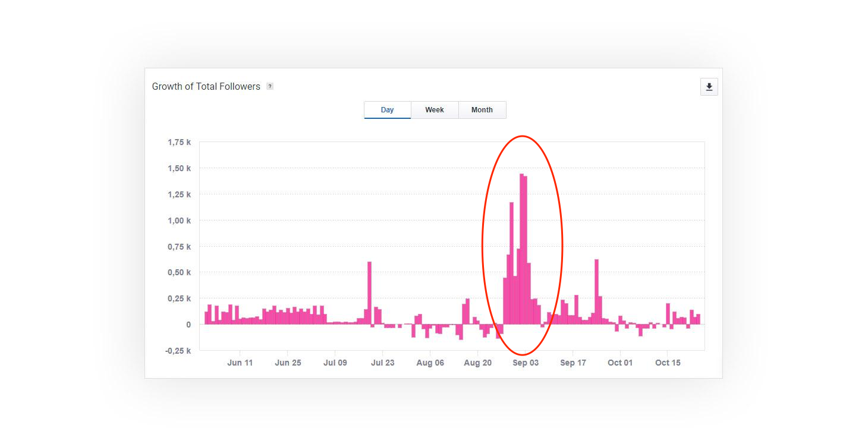Click the Oct 01 date label

pos(620,363)
